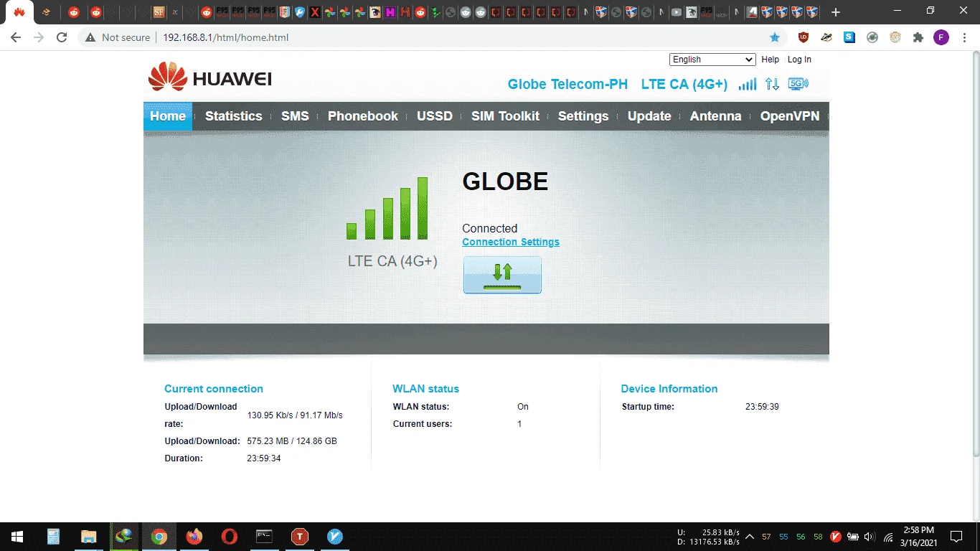Open Firefox from the taskbar

(x=194, y=537)
